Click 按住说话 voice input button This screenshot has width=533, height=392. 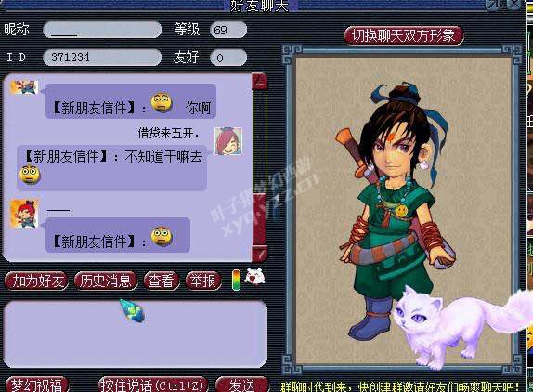[x=153, y=385]
